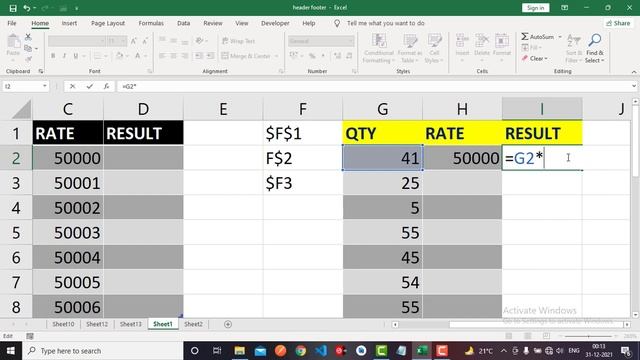The height and width of the screenshot is (360, 640).
Task: Open Mail app from the taskbar
Action: pos(260,351)
